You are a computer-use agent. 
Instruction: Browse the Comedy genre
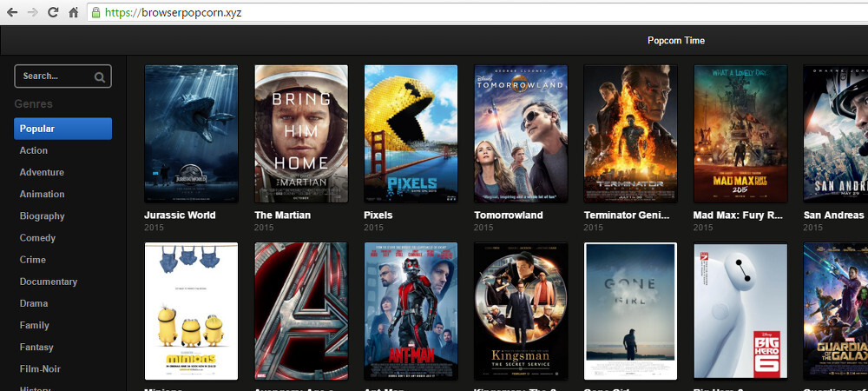37,237
